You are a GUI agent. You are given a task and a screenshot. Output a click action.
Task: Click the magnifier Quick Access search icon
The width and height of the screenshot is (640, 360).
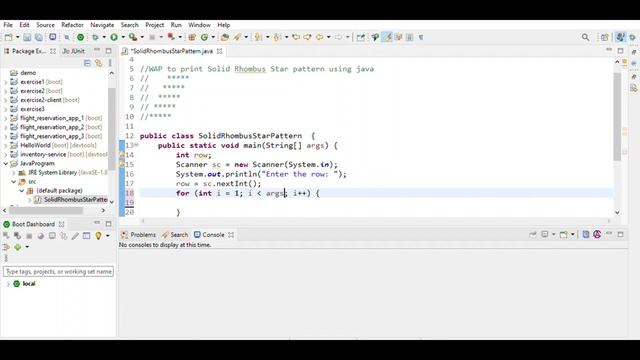tap(585, 37)
